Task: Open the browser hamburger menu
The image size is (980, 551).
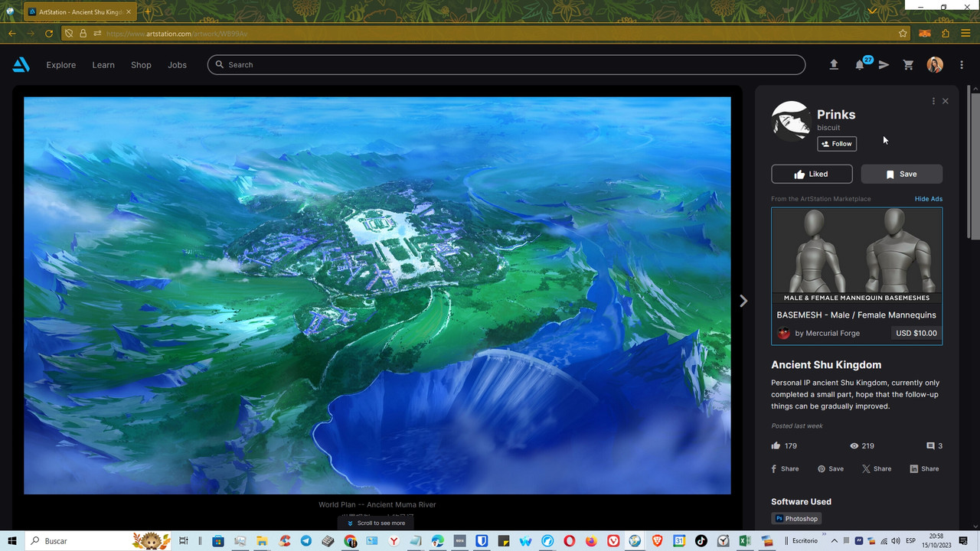Action: point(965,34)
